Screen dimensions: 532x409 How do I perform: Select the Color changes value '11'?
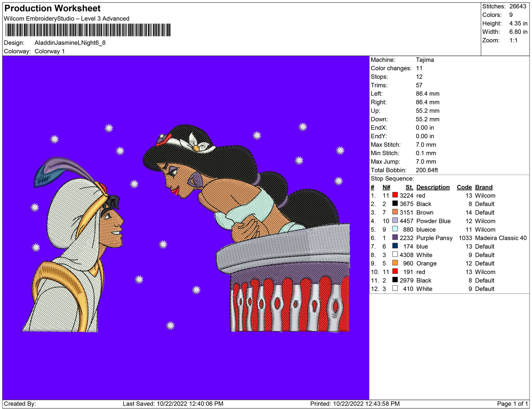pyautogui.click(x=419, y=68)
